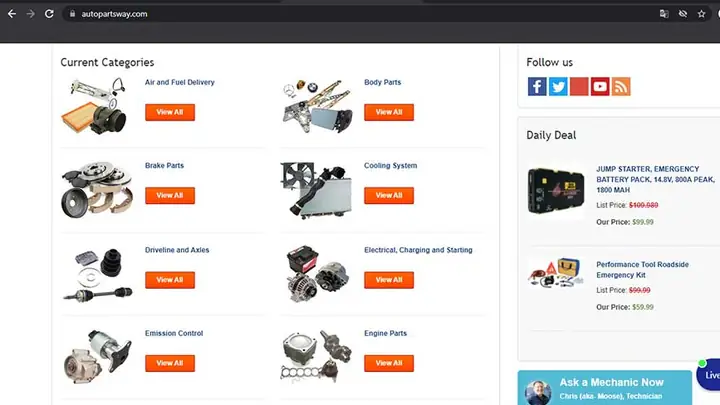Open the Twitter bird icon
This screenshot has width=720, height=405.
[558, 86]
